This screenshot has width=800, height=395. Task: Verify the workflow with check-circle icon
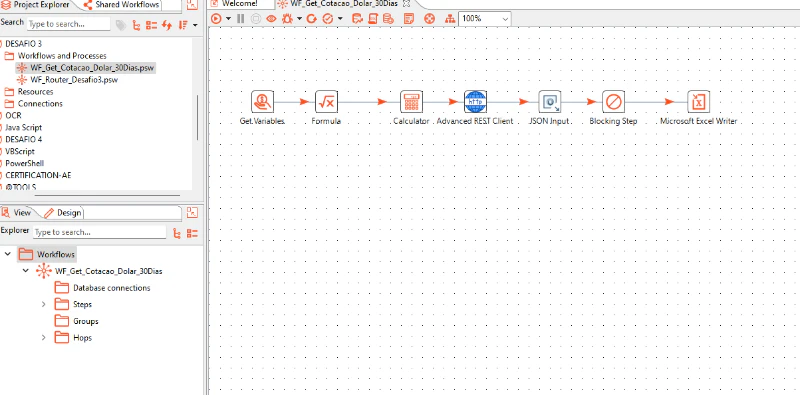click(x=328, y=19)
